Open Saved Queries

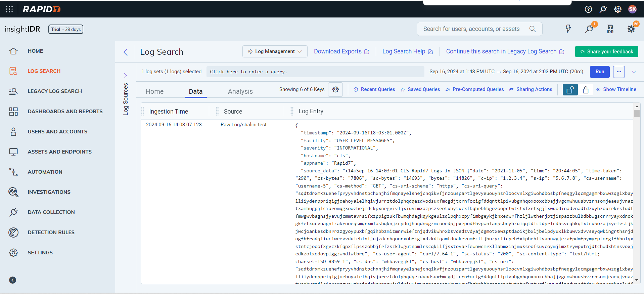click(x=420, y=89)
